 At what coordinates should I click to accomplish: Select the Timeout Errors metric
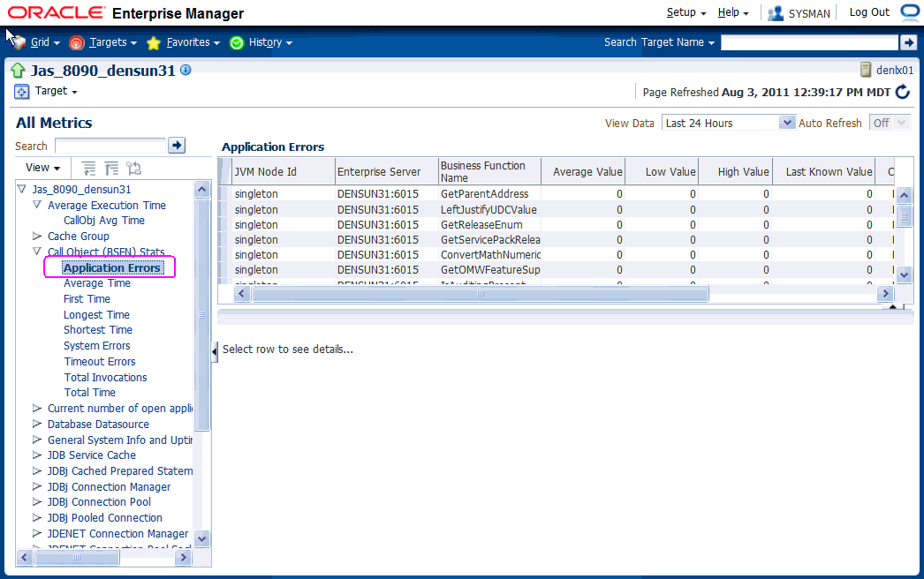click(100, 362)
